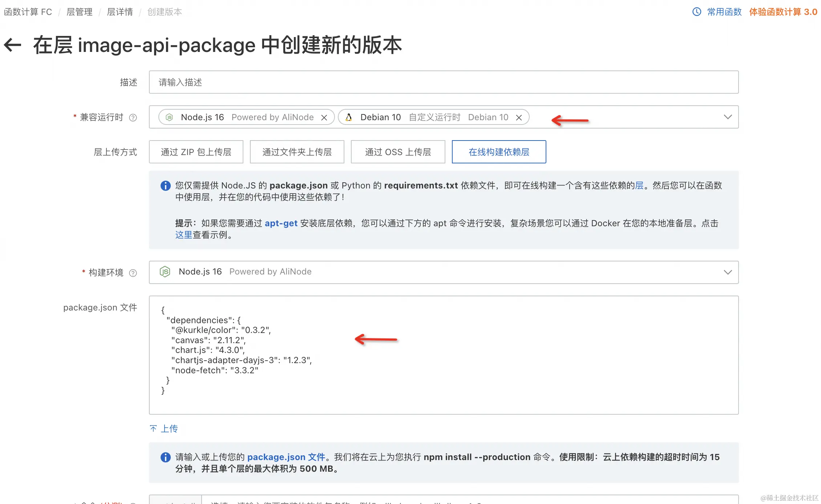Select 通过 ZIP 包上传层 option

(x=196, y=152)
